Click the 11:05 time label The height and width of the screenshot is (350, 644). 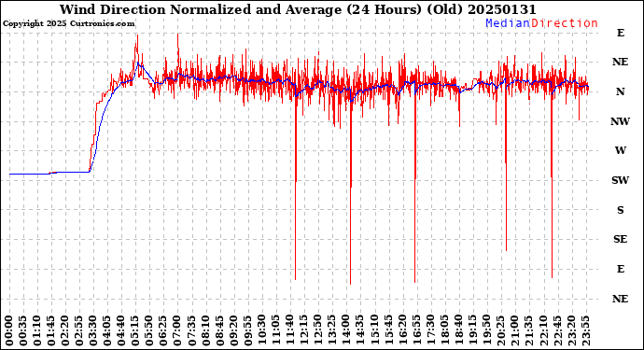click(276, 331)
